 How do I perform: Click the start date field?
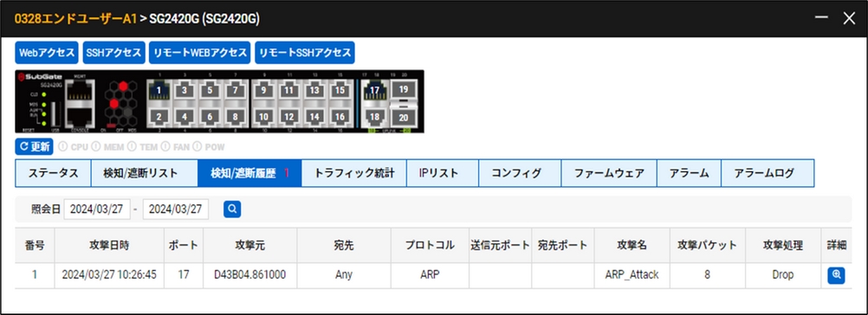(x=97, y=209)
